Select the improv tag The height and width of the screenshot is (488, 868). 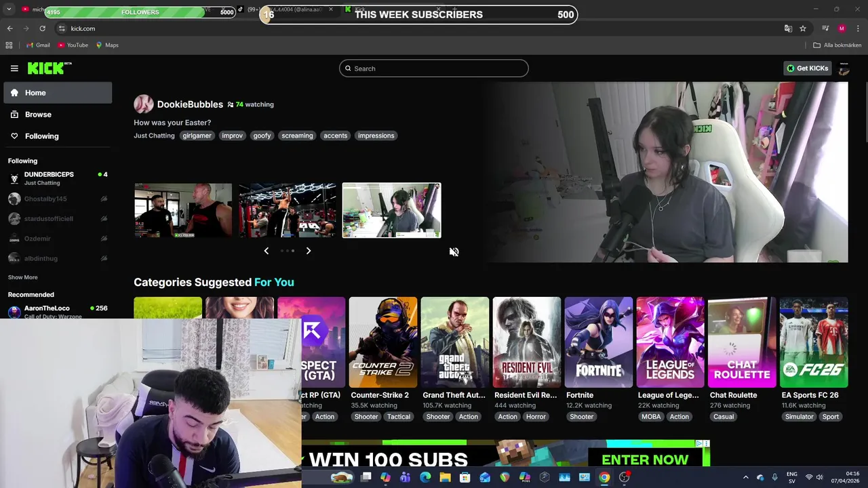point(232,136)
